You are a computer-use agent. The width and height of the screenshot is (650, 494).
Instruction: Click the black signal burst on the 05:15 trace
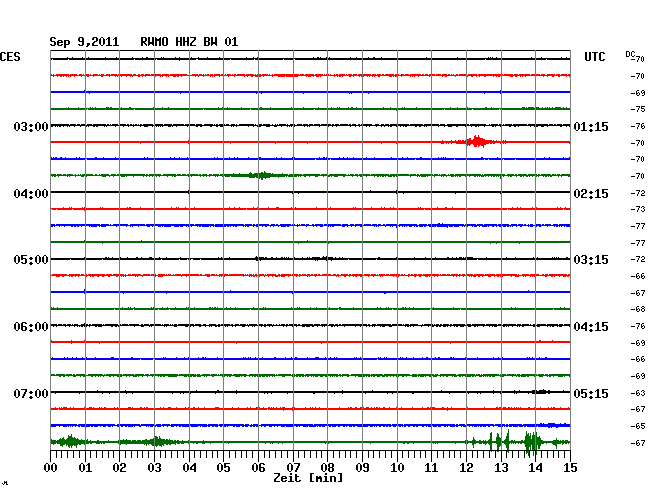pos(541,392)
